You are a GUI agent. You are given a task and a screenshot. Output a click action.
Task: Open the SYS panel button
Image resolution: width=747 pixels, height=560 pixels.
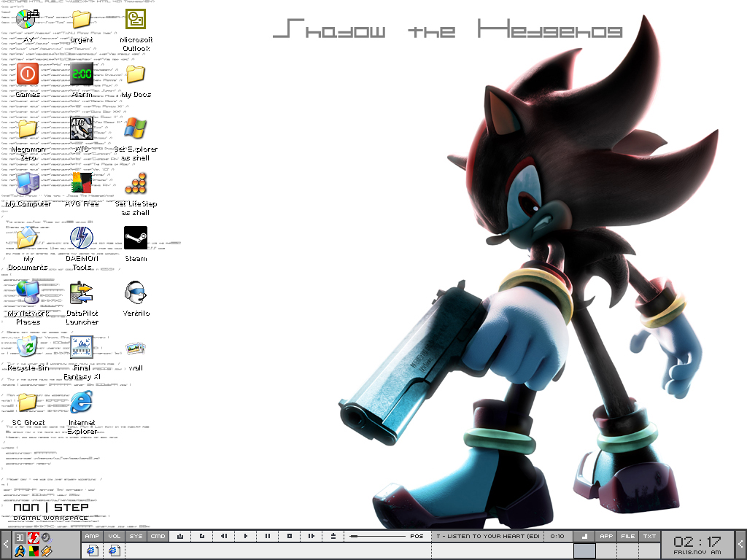pyautogui.click(x=136, y=536)
